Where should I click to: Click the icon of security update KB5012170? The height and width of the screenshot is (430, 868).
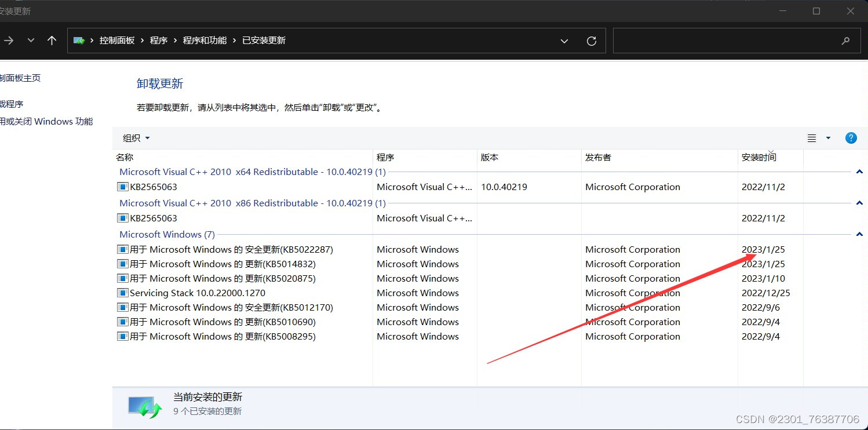(122, 308)
